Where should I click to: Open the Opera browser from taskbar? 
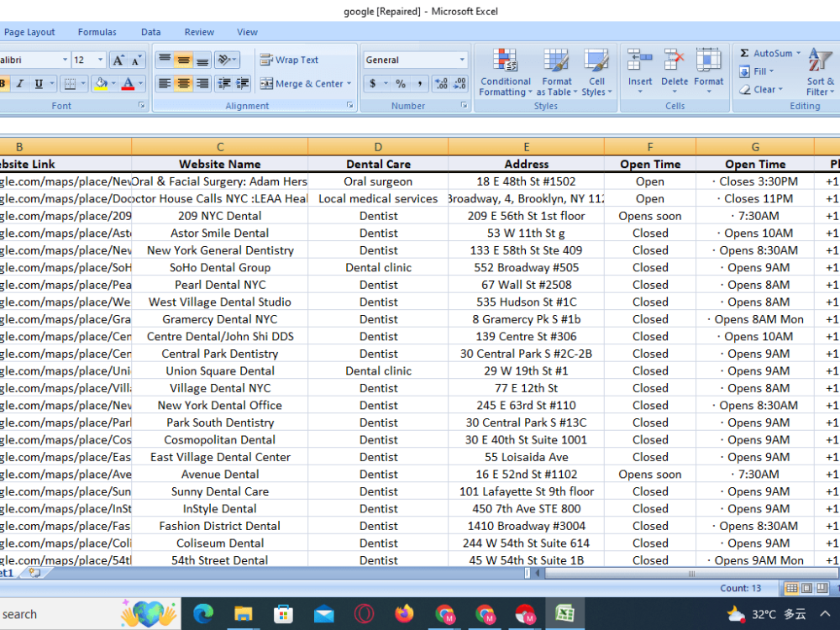pyautogui.click(x=365, y=614)
